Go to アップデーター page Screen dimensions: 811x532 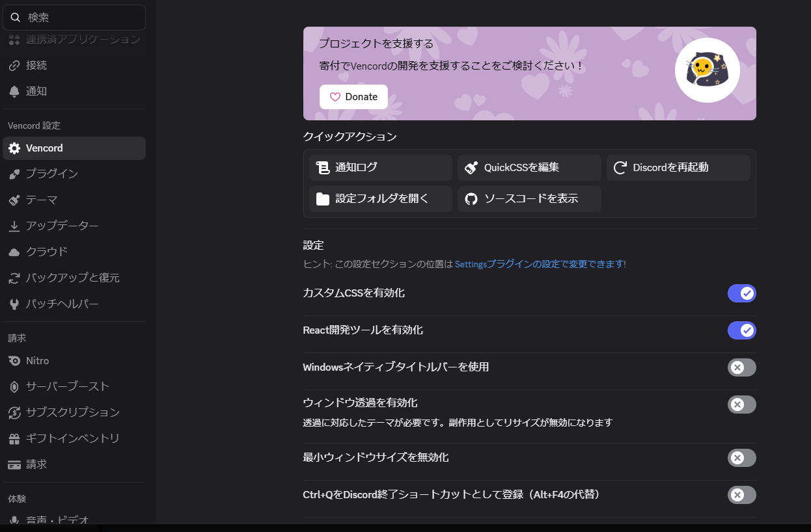[74, 226]
